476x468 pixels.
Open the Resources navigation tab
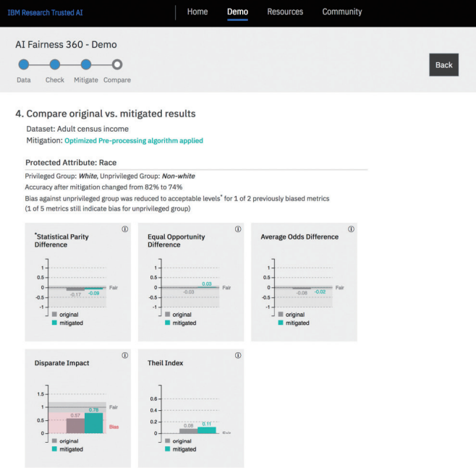pos(285,12)
